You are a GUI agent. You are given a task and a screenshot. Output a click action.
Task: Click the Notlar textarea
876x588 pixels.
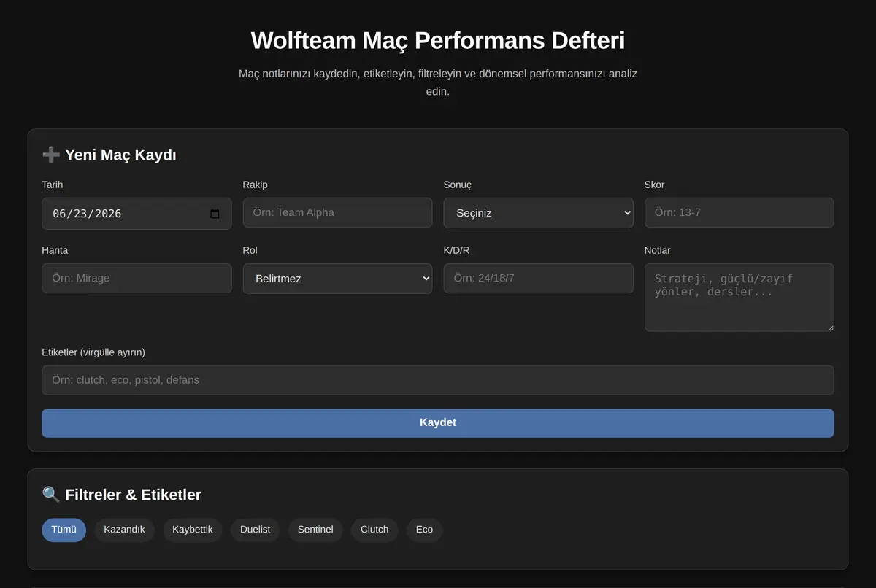739,298
